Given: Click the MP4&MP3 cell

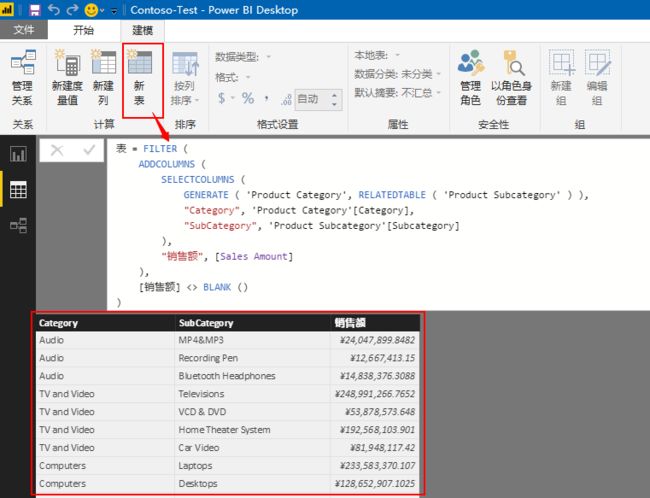Looking at the screenshot, I should 252,340.
